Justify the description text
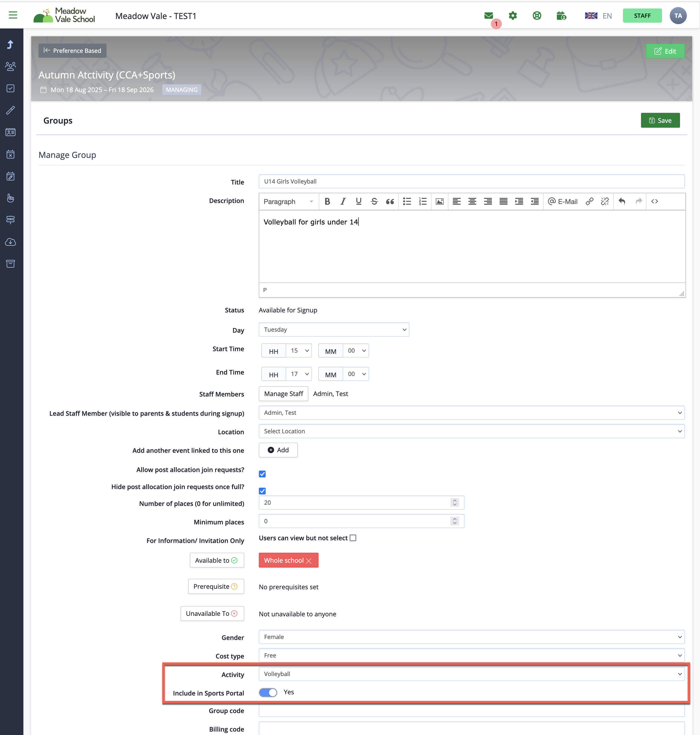 click(x=503, y=202)
